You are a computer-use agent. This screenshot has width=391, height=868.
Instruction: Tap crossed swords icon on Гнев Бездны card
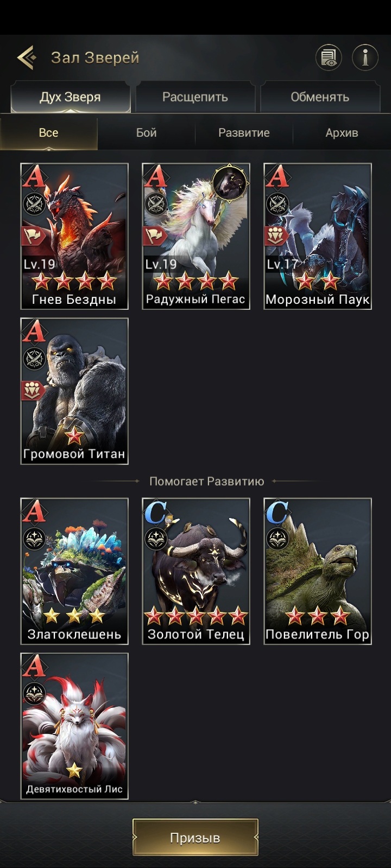coord(34,205)
